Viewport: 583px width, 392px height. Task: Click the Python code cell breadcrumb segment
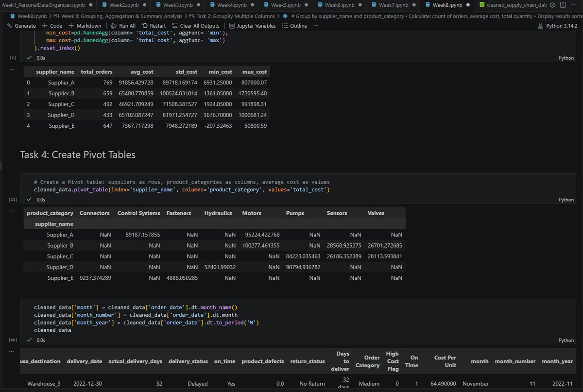coord(432,16)
